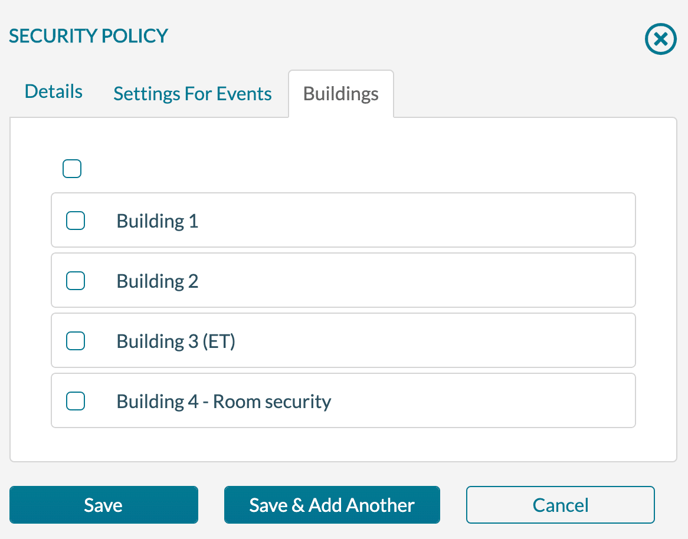Click the SECURITY POLICY dialog title
The width and height of the screenshot is (688, 539).
(88, 36)
